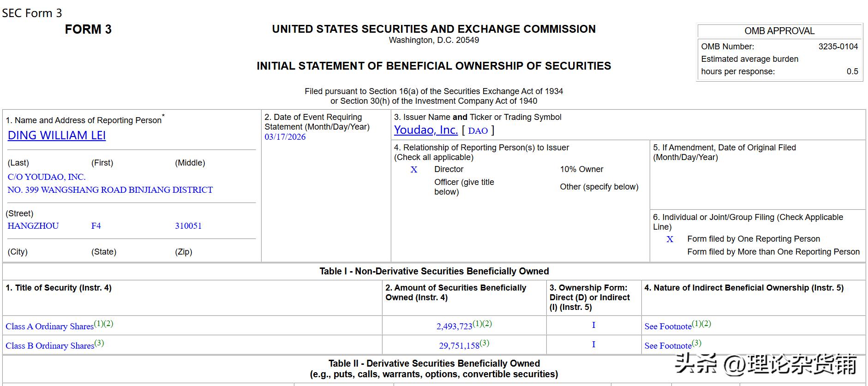The image size is (868, 386).
Task: Toggle the Director relationship checkbox marked X
Action: click(x=414, y=170)
